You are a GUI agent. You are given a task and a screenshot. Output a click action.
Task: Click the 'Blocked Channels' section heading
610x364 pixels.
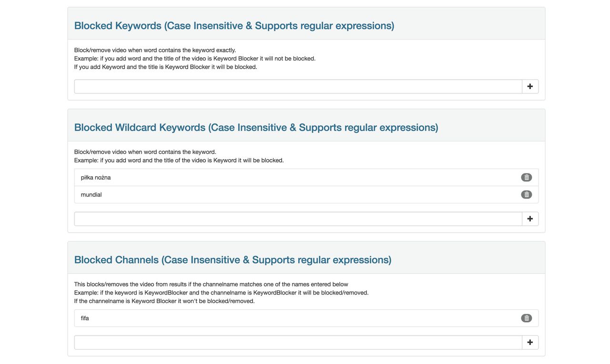tap(233, 260)
